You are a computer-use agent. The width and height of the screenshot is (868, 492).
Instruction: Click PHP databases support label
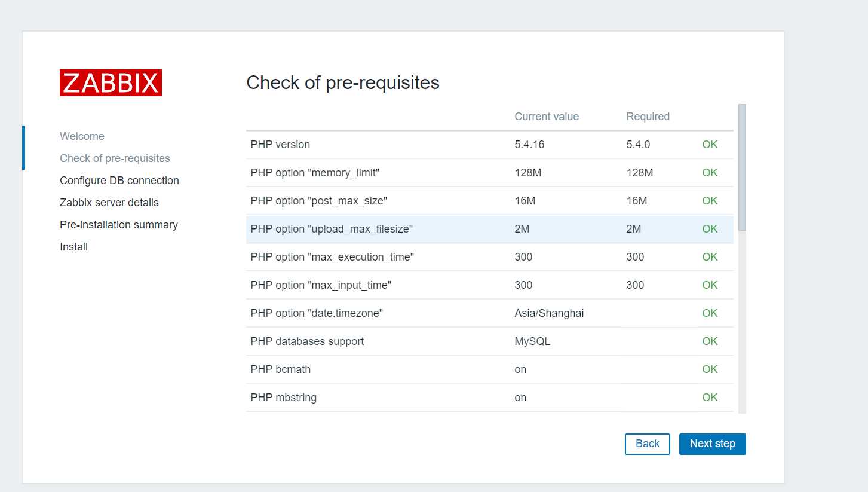coord(307,341)
